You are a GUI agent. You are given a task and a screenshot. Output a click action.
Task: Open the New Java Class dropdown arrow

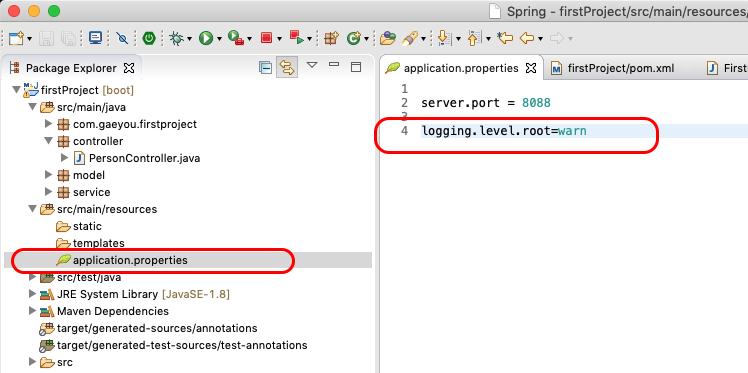pos(366,39)
